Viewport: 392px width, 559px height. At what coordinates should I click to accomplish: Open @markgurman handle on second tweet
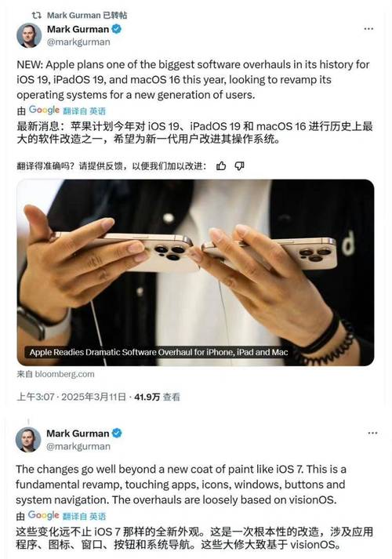78,446
